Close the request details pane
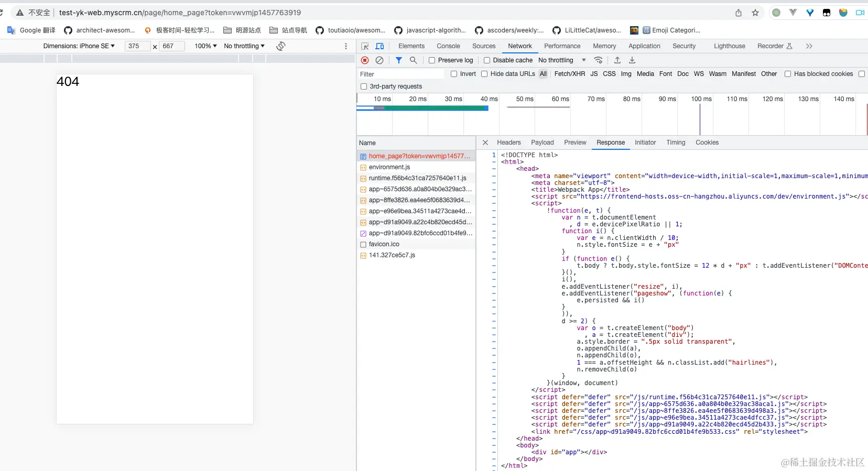The width and height of the screenshot is (868, 471). (485, 143)
